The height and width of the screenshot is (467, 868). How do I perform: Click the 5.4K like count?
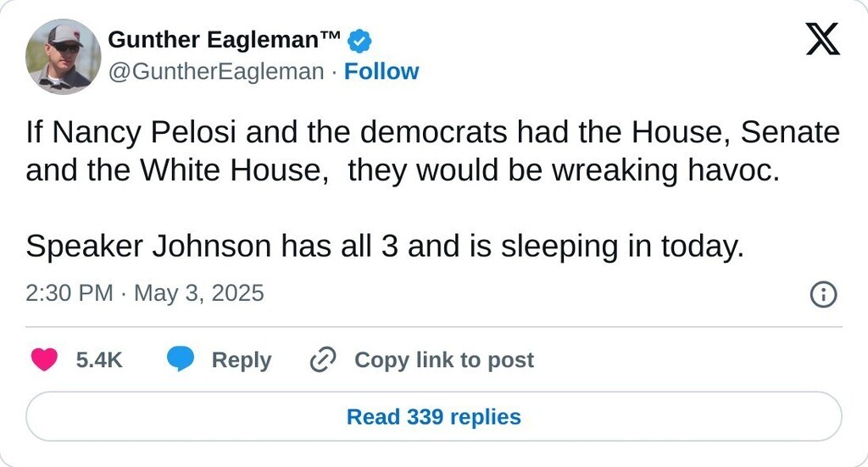99,360
